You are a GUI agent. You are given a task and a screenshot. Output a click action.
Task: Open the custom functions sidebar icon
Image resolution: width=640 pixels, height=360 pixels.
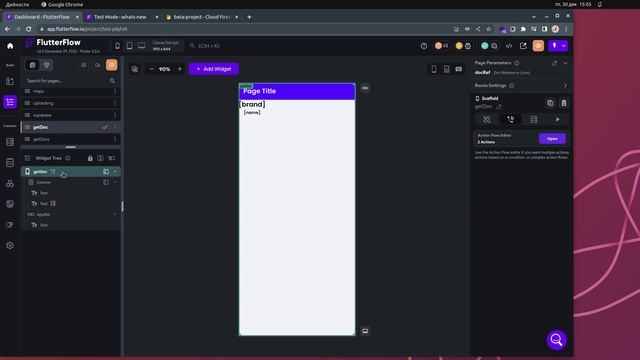point(10,224)
